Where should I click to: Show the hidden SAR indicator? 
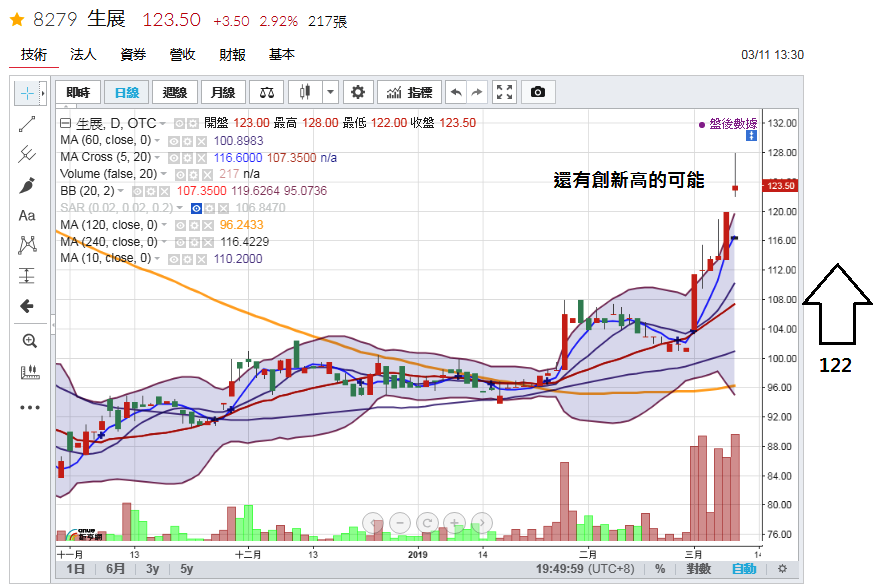(x=196, y=209)
